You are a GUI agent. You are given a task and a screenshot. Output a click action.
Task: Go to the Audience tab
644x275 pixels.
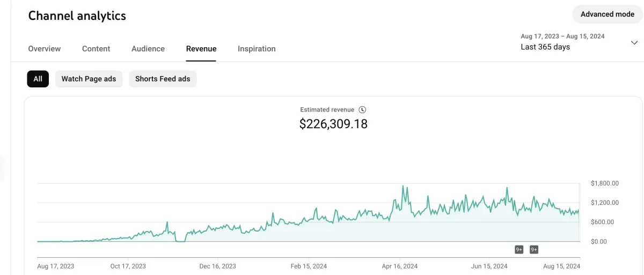coord(148,49)
